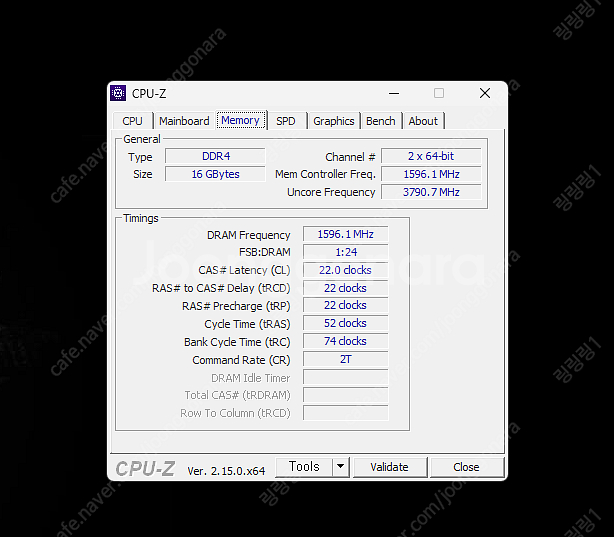Select the Memory tab
Viewport: 614px width, 537px height.
click(240, 120)
